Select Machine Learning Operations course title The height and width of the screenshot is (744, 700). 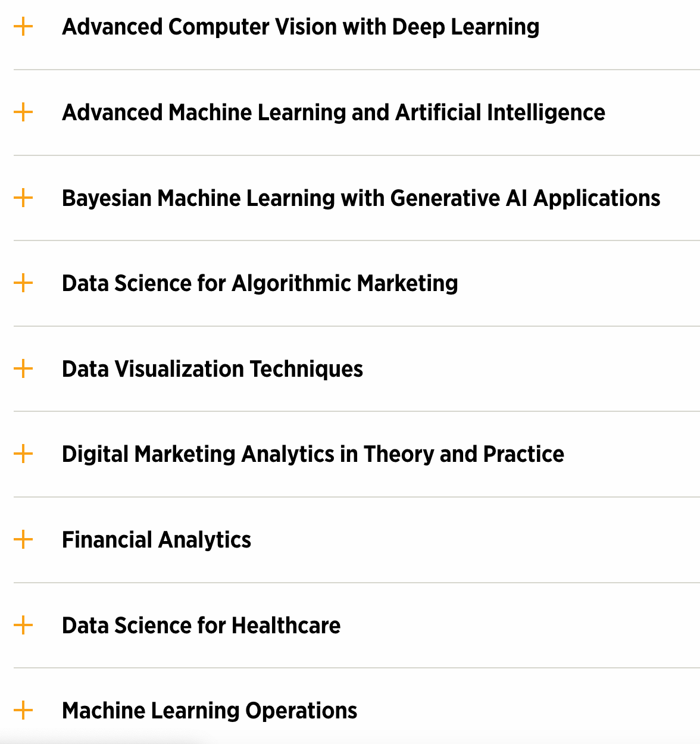point(210,711)
